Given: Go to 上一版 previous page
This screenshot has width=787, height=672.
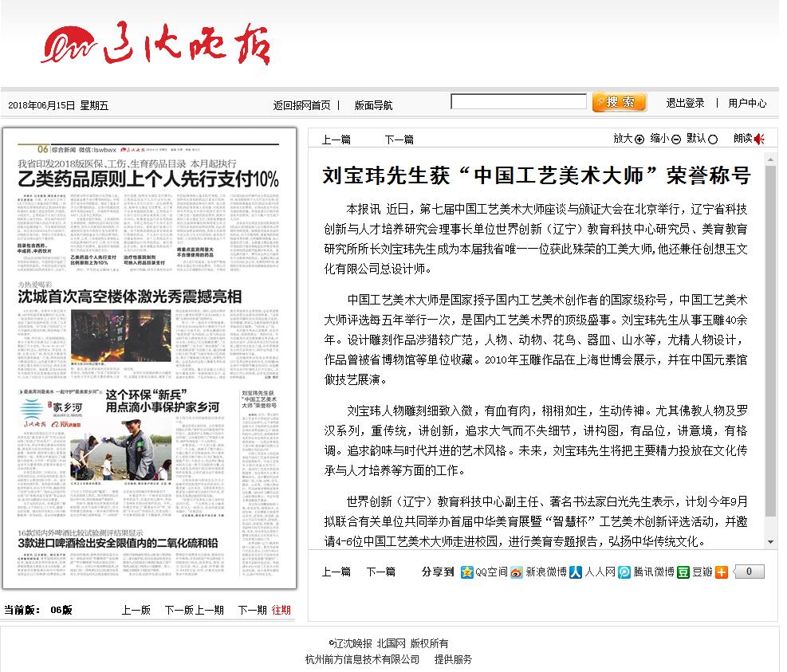Looking at the screenshot, I should [136, 611].
